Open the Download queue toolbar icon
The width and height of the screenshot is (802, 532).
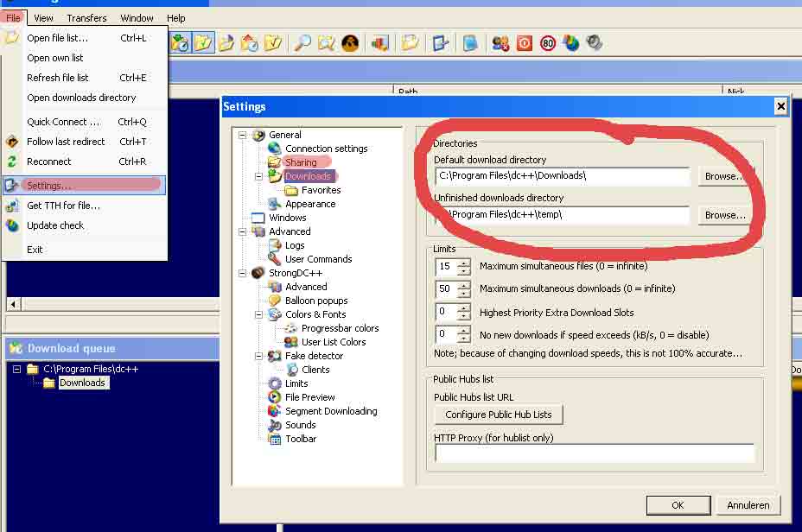tap(180, 43)
